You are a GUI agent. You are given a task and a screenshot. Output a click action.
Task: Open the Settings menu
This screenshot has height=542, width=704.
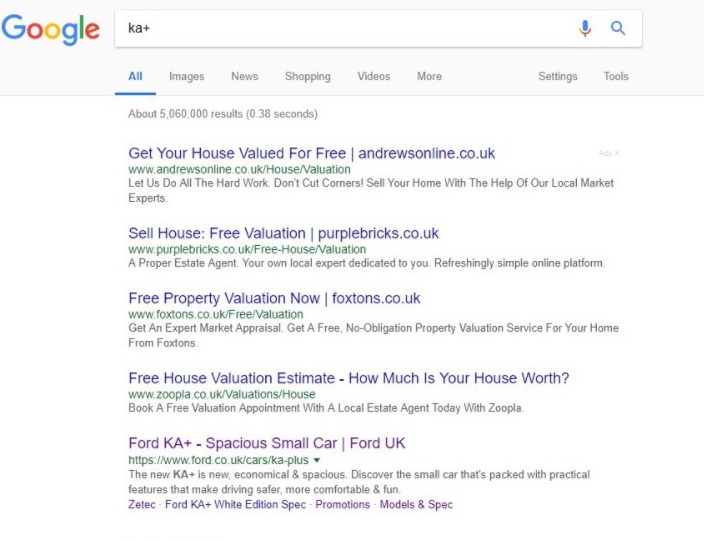click(558, 76)
